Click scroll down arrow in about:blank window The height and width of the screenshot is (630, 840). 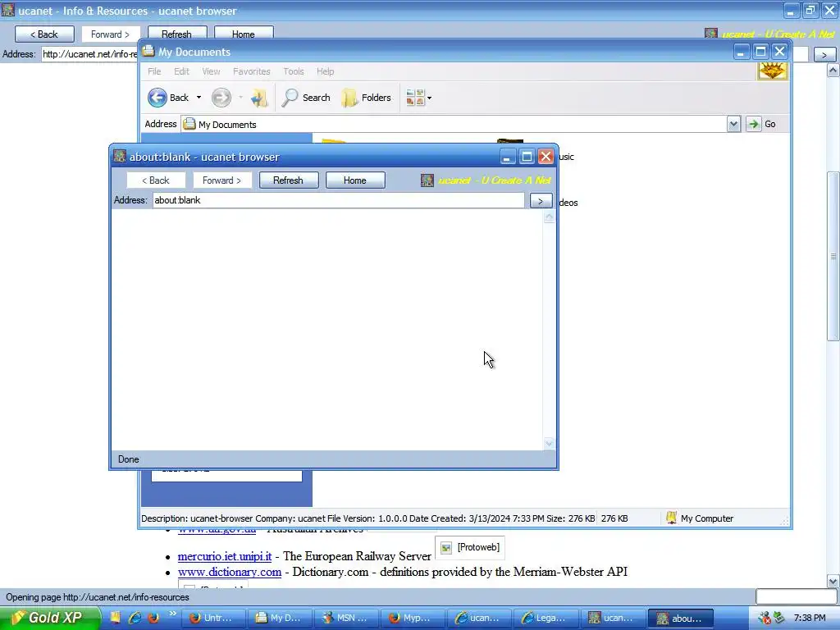[x=549, y=443]
